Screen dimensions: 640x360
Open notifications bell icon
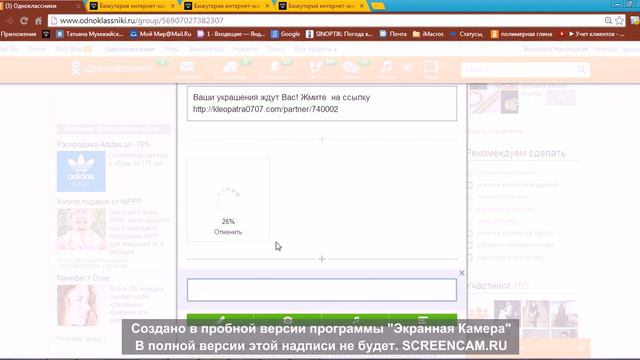275,67
